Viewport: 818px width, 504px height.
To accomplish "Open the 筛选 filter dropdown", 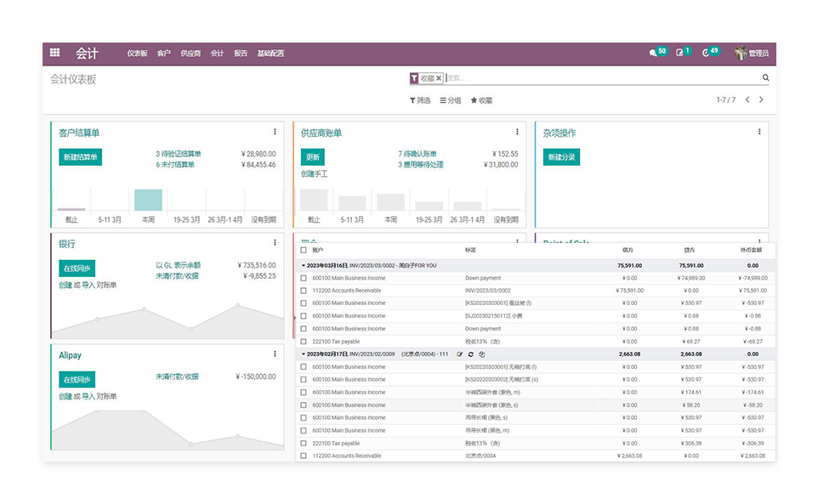I will (x=420, y=100).
